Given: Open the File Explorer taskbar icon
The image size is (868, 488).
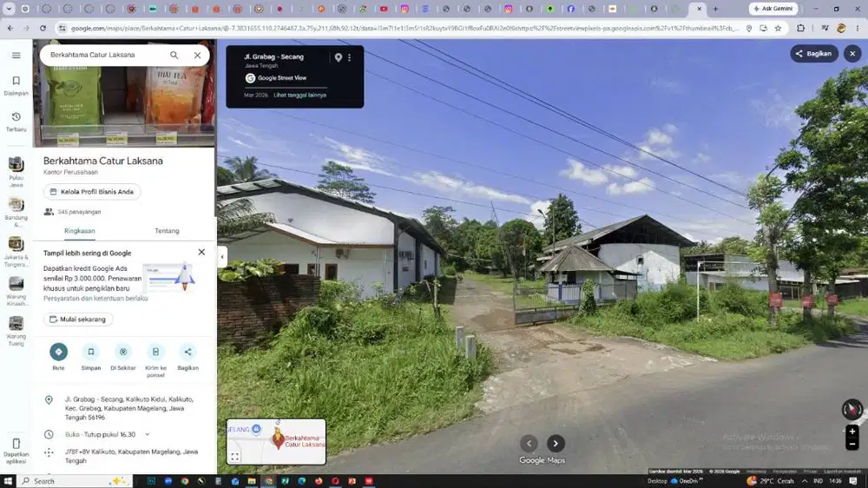Looking at the screenshot, I should (252, 481).
